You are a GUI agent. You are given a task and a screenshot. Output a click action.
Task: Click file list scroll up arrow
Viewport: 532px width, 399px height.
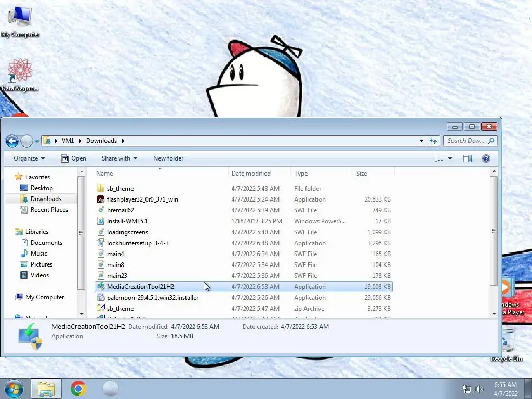[x=494, y=172]
